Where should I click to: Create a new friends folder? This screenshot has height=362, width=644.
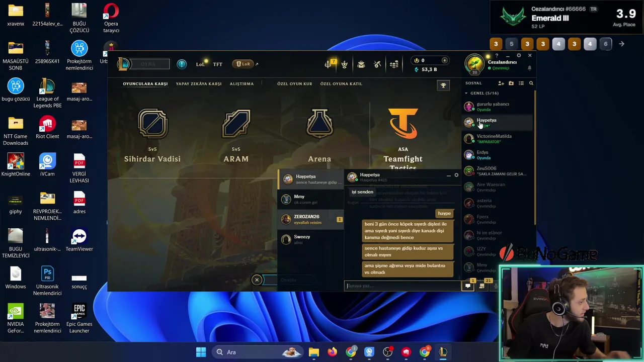tap(511, 83)
